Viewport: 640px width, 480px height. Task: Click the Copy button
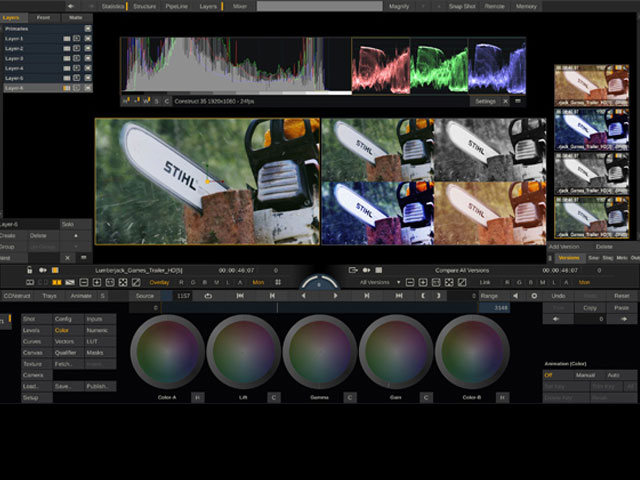[x=590, y=308]
